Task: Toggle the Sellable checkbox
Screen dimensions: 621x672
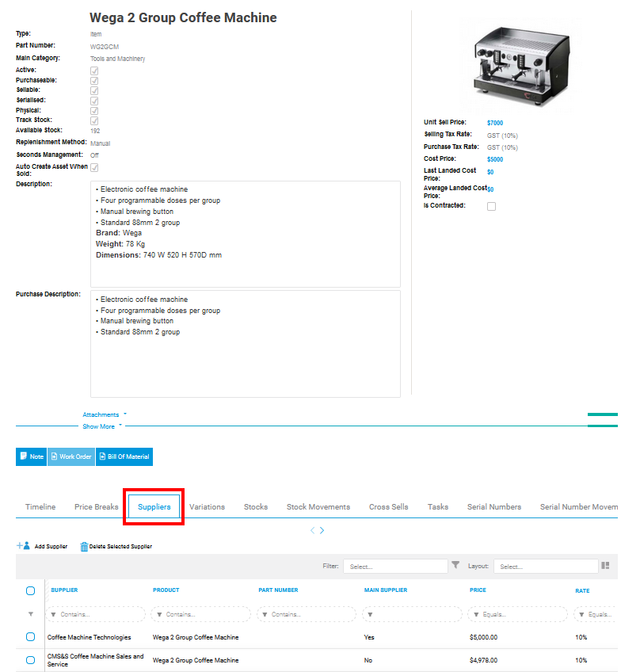Action: 94,90
